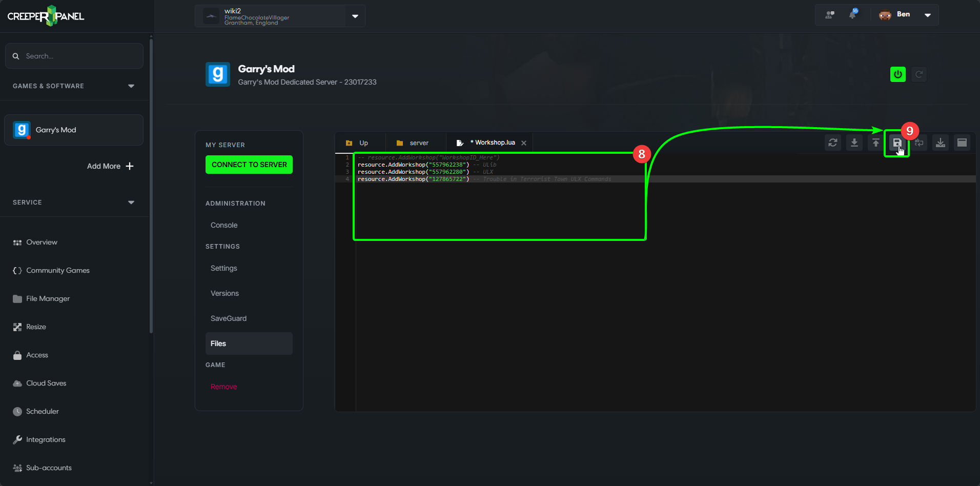This screenshot has width=980, height=486.
Task: Click the Add More label
Action: click(104, 166)
